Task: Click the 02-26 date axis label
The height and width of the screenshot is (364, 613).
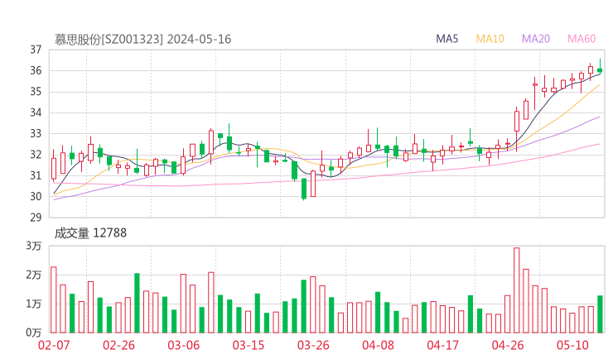Action: [118, 345]
